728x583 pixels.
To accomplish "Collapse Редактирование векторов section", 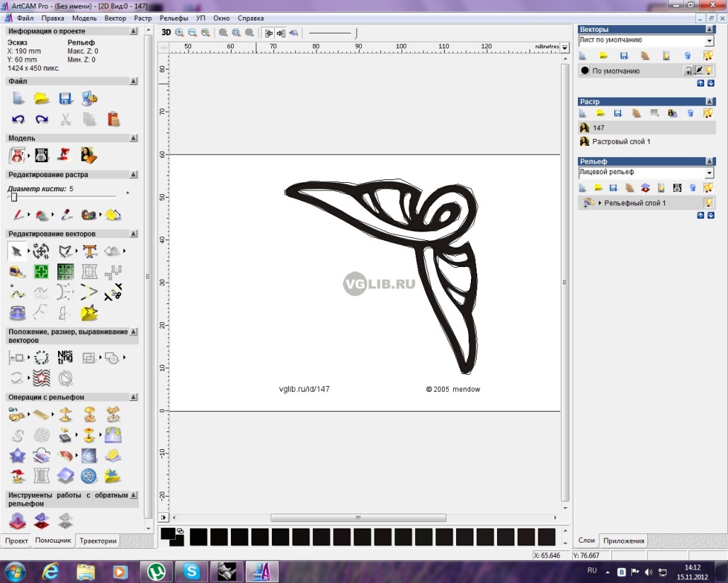I will coord(133,233).
